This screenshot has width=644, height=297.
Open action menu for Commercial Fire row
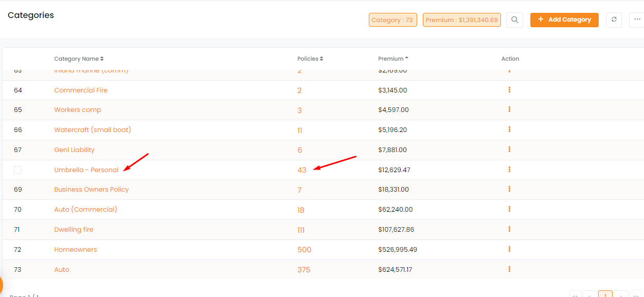click(x=509, y=90)
